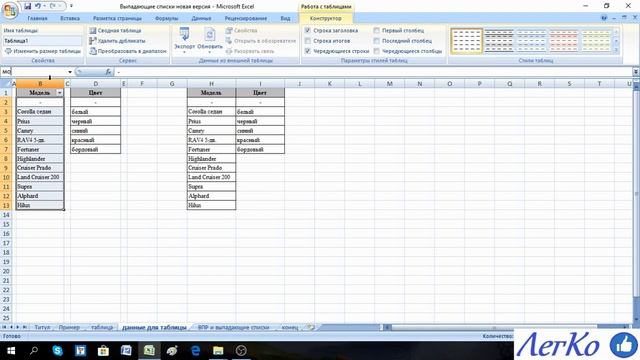Enable Последний столбец checkbox
Screen dimensions: 640x360
tap(376, 41)
